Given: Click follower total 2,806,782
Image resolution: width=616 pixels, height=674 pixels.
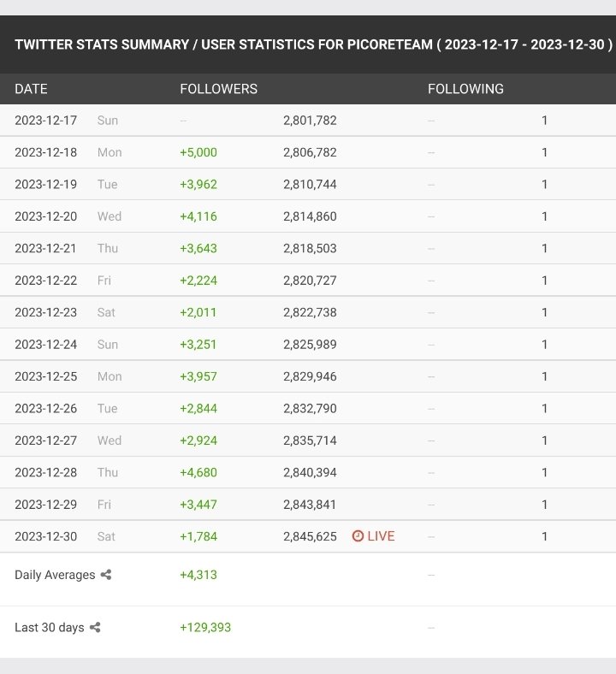Looking at the screenshot, I should [x=310, y=152].
